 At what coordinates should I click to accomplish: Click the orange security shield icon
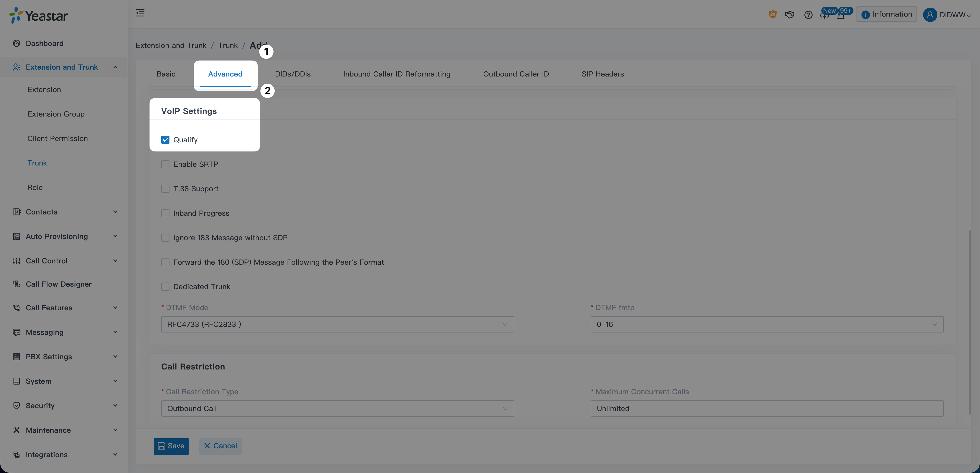click(x=772, y=15)
